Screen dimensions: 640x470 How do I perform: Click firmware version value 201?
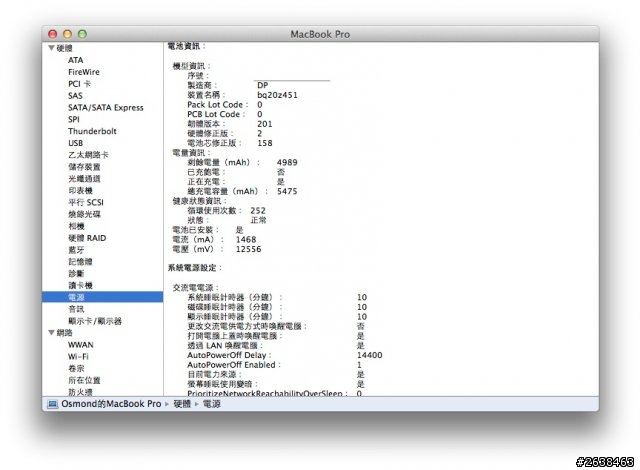[264, 124]
